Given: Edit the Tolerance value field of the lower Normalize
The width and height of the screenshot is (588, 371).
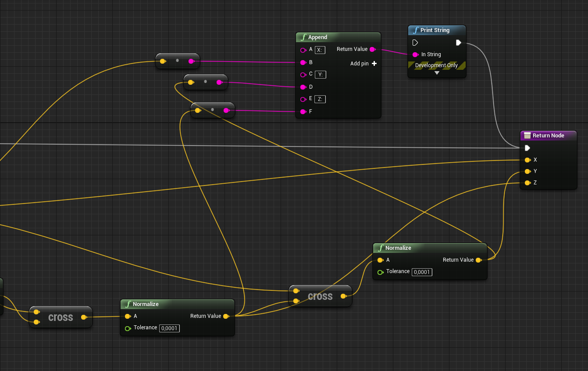Looking at the screenshot, I should [169, 328].
